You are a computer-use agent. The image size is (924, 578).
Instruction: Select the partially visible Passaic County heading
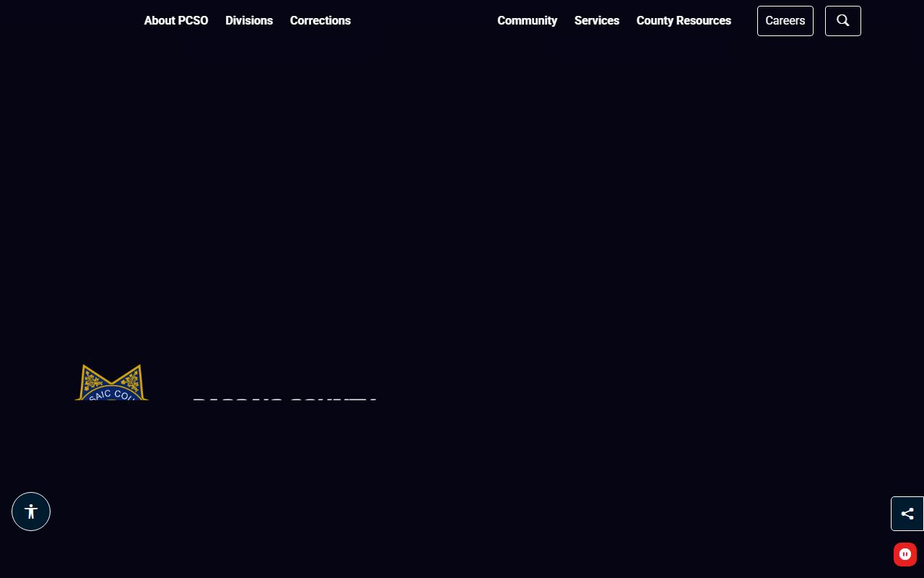point(284,400)
